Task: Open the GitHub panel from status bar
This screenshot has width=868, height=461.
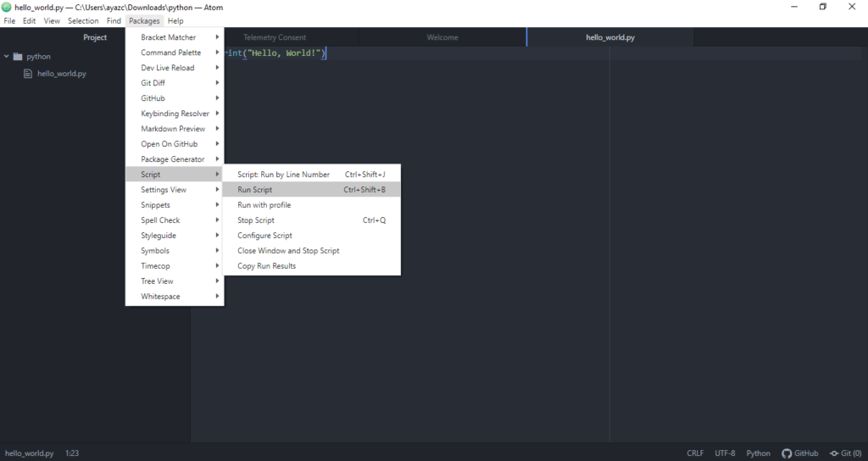Action: point(800,453)
